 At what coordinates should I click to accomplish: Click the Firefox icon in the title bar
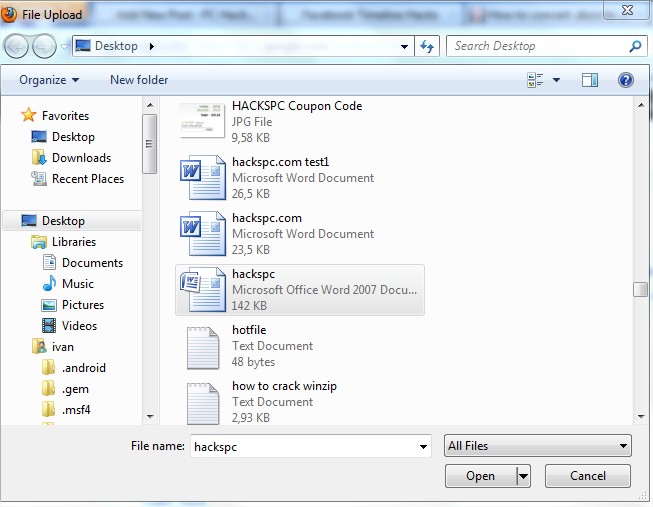click(x=9, y=14)
